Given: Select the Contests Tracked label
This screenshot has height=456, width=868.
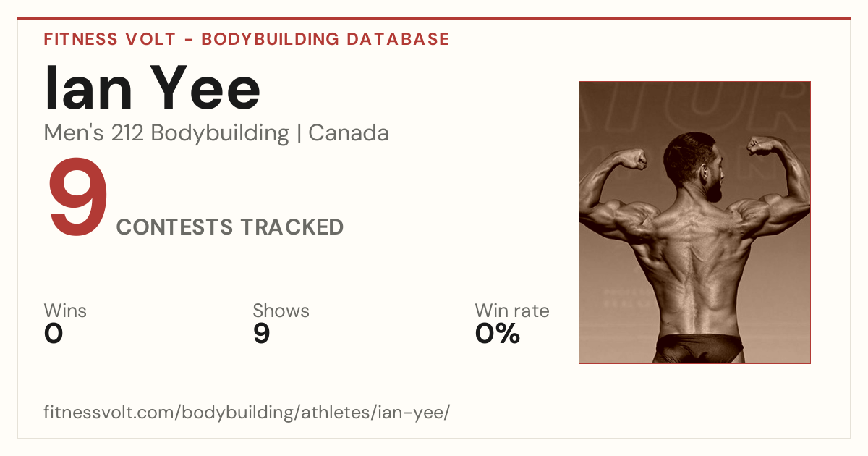Looking at the screenshot, I should tap(230, 227).
